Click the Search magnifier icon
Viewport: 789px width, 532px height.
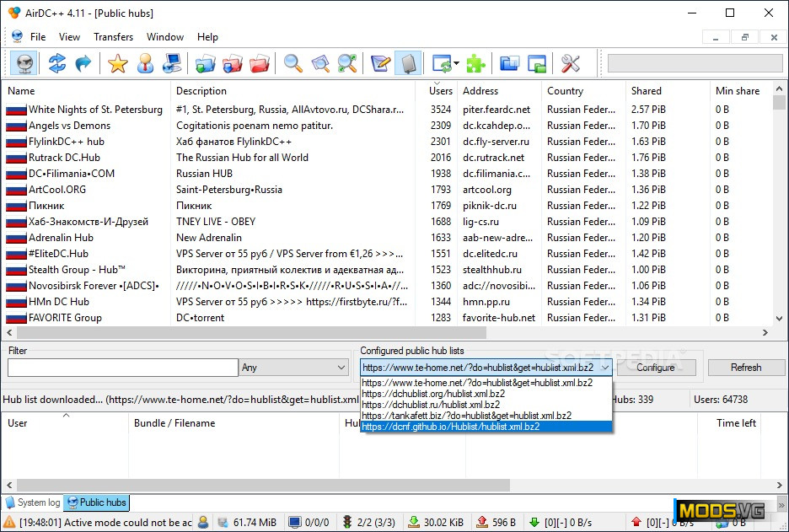point(293,63)
